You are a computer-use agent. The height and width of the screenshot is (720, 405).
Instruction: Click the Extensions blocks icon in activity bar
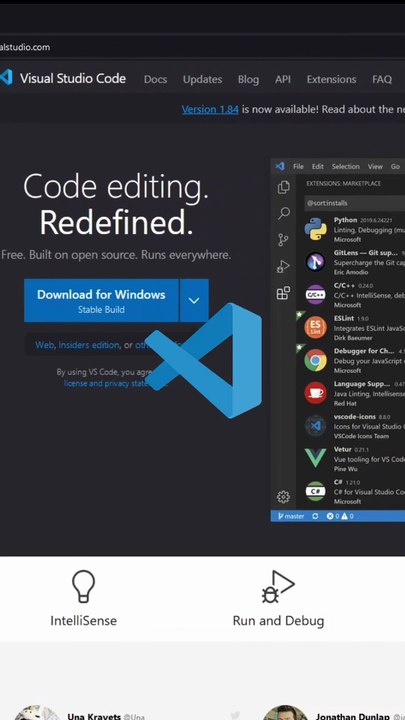click(x=283, y=293)
